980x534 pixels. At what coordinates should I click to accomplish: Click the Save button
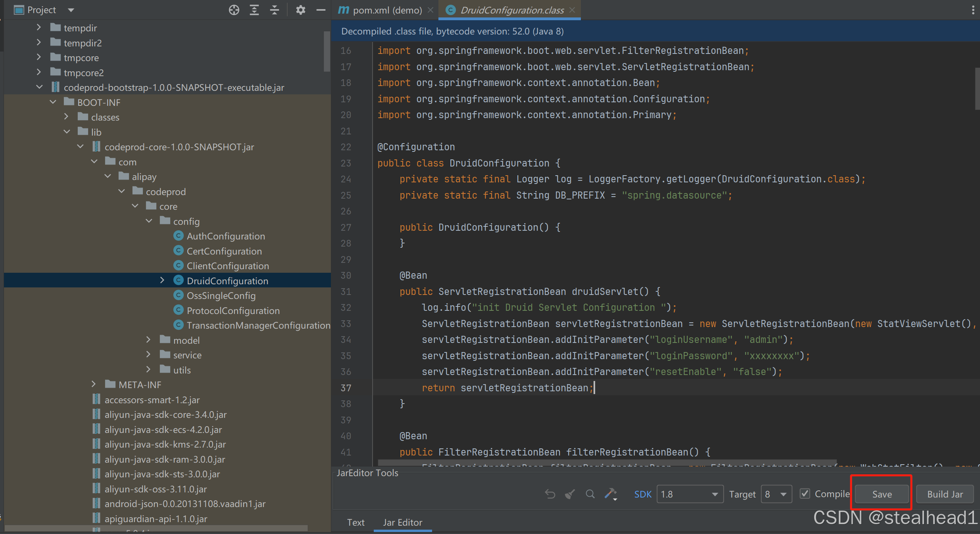point(882,494)
